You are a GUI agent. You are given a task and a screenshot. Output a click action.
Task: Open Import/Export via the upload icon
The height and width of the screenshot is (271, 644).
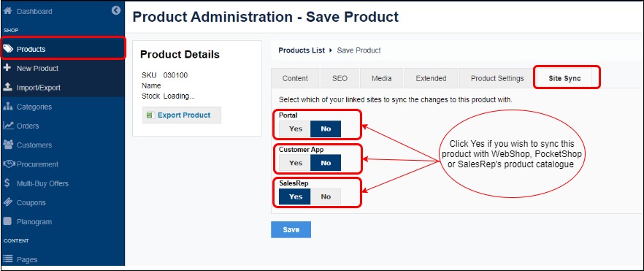[x=7, y=87]
